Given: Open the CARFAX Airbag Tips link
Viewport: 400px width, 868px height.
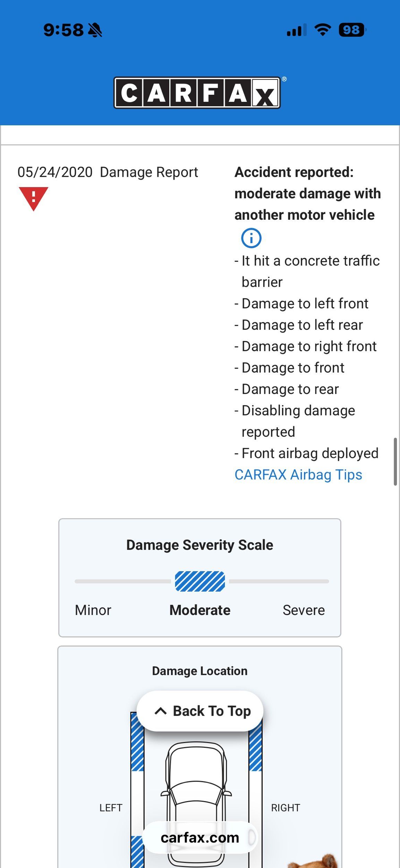Looking at the screenshot, I should [x=298, y=475].
